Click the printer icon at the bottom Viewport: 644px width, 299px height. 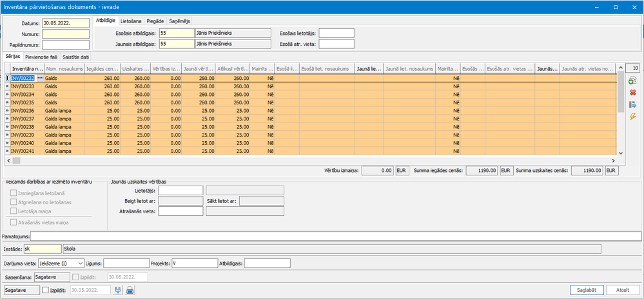coord(130,291)
